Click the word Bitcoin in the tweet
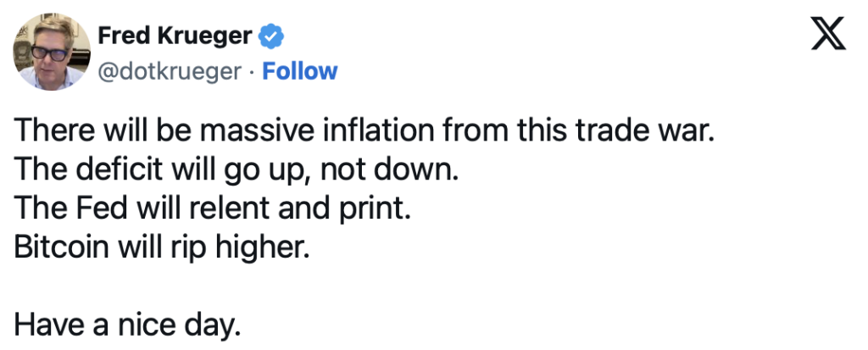The image size is (868, 350). pos(61,247)
